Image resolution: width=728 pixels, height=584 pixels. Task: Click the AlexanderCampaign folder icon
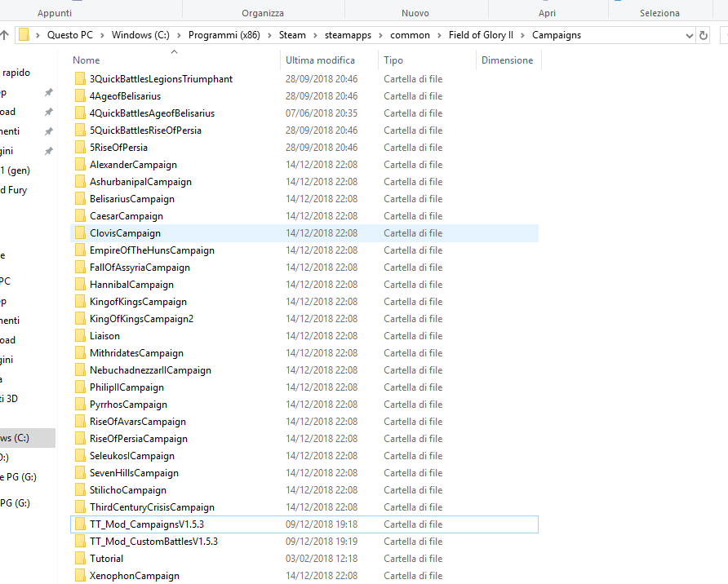[80, 165]
